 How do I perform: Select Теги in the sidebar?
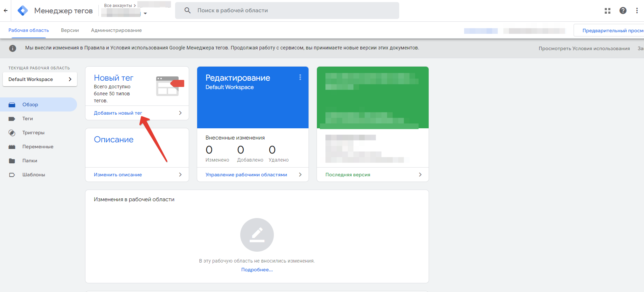pyautogui.click(x=28, y=118)
